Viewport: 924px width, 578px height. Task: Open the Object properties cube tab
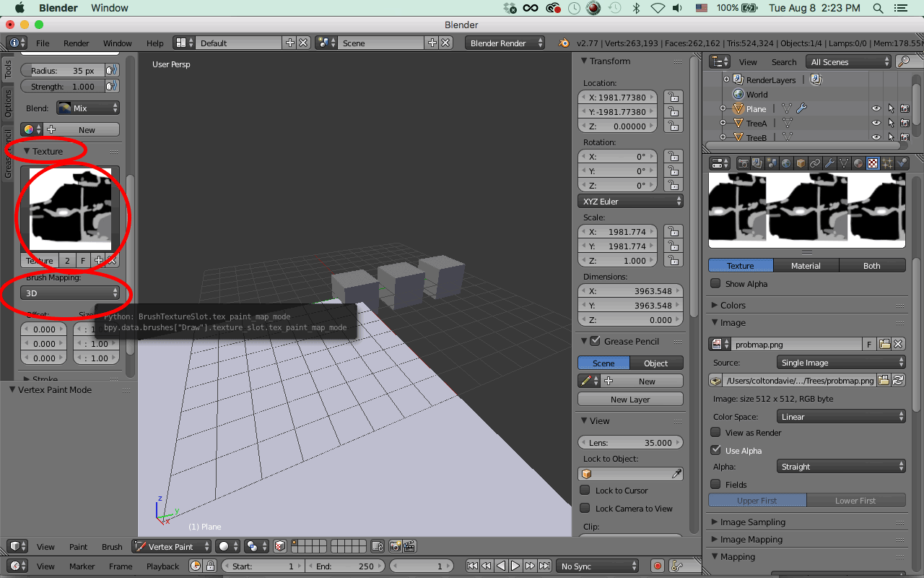(x=801, y=163)
